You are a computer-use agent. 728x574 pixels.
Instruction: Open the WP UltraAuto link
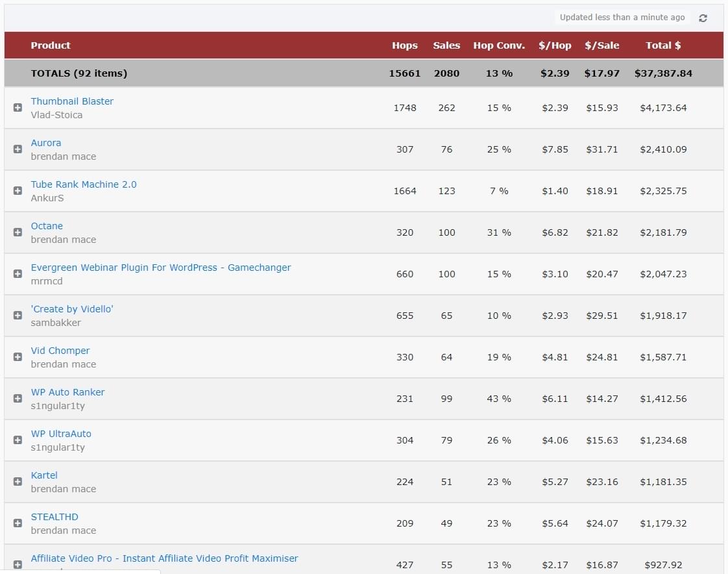point(61,434)
